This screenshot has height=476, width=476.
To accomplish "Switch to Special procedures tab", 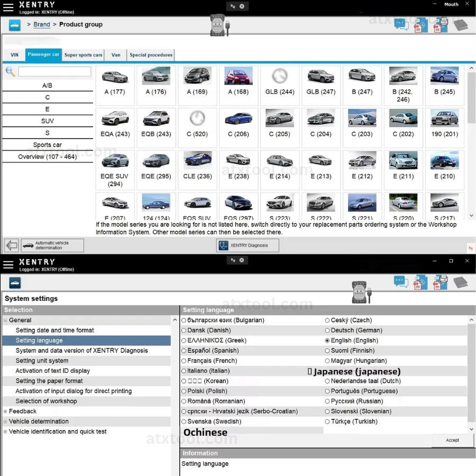I will pyautogui.click(x=151, y=55).
